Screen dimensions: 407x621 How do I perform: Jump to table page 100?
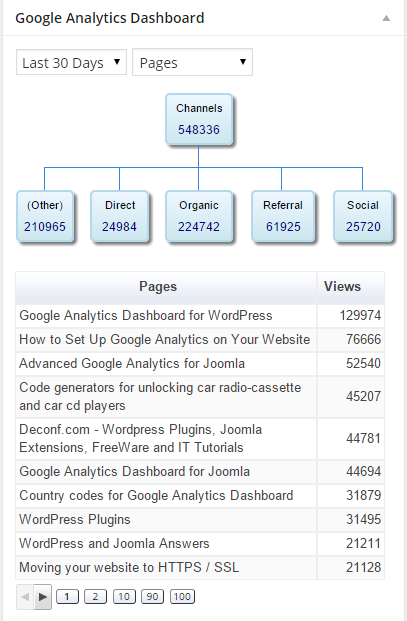click(182, 596)
